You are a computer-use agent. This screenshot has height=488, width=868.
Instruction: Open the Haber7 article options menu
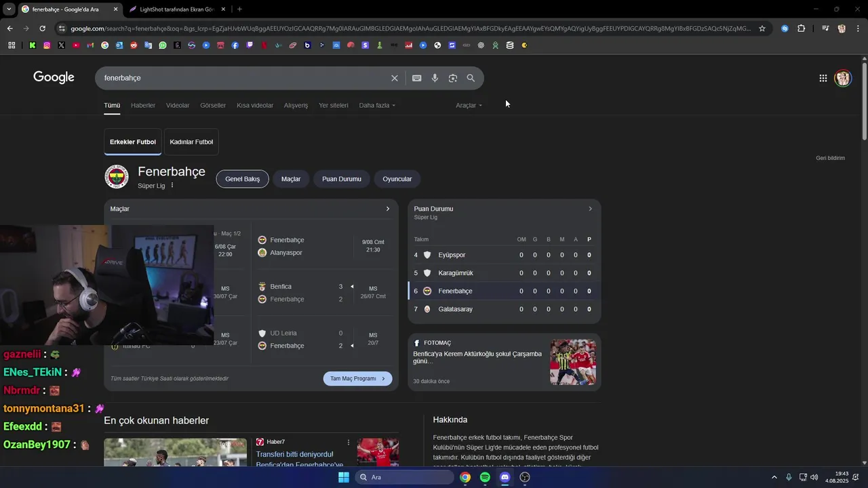[x=349, y=442]
